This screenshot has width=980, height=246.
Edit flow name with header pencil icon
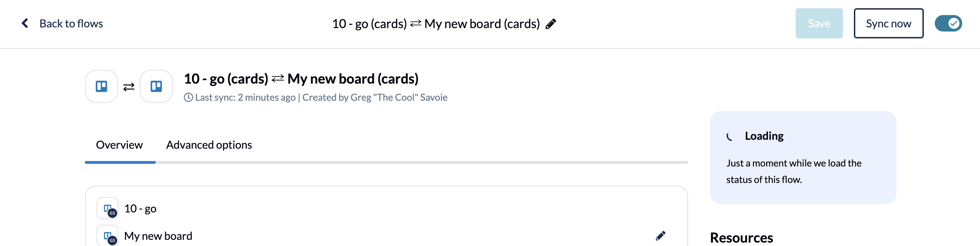551,24
